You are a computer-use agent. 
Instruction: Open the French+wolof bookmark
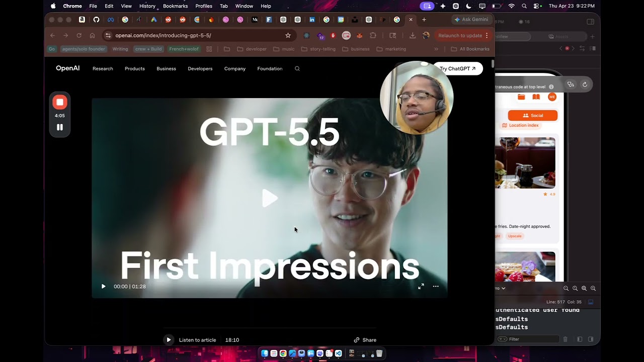184,49
